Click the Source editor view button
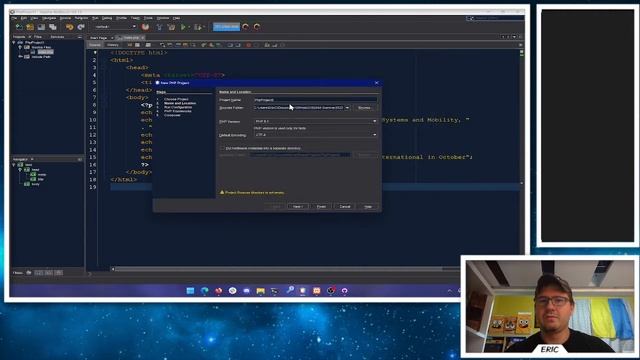 point(95,45)
